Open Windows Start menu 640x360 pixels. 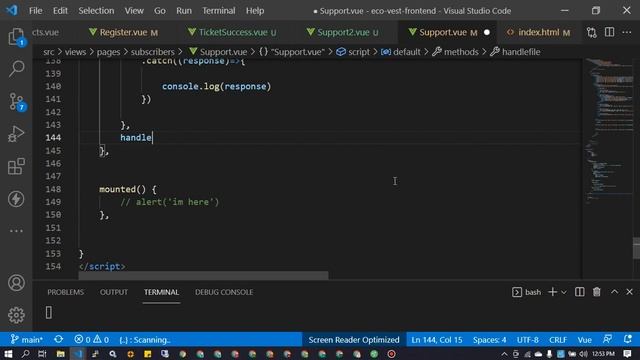[x=8, y=354]
